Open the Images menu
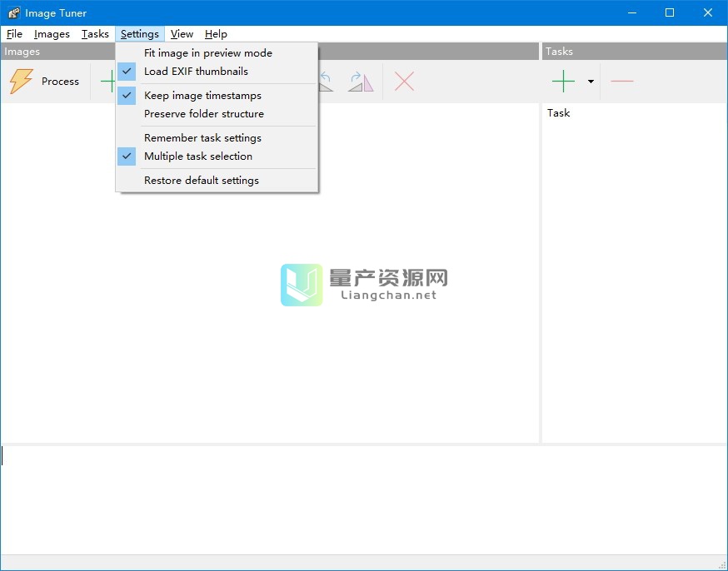Screen dimensions: 728x571 coord(52,34)
